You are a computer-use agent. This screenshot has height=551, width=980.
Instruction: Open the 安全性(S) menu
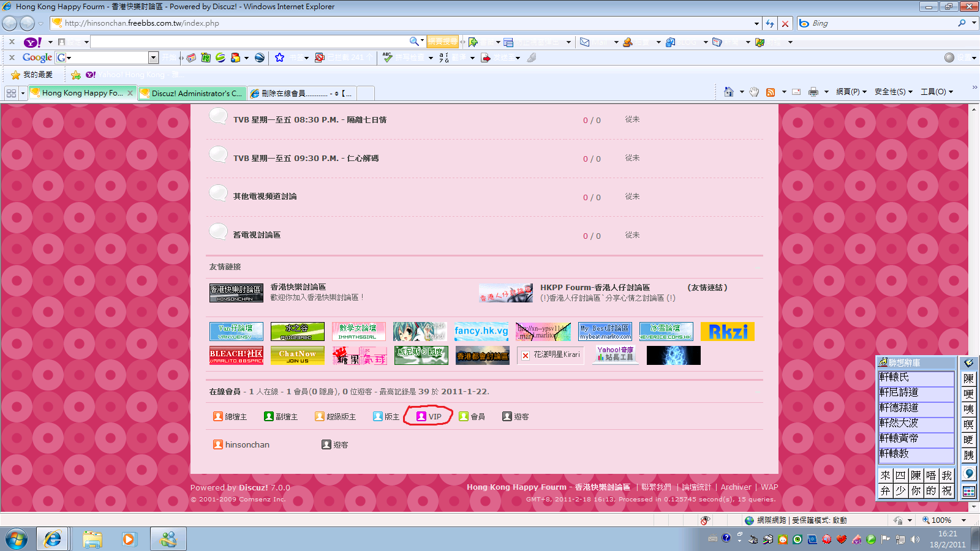[x=893, y=92]
